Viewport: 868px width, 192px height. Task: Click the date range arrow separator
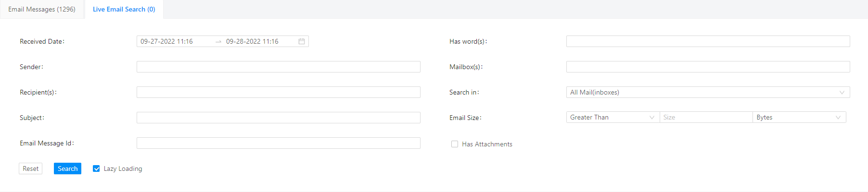point(218,42)
